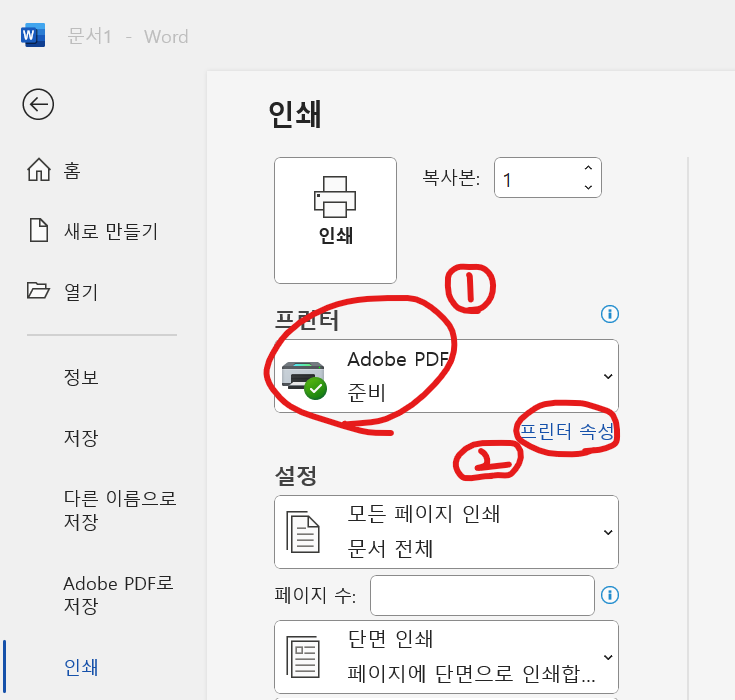Click the back arrow to leave the backstage view
The image size is (735, 700).
click(x=38, y=104)
